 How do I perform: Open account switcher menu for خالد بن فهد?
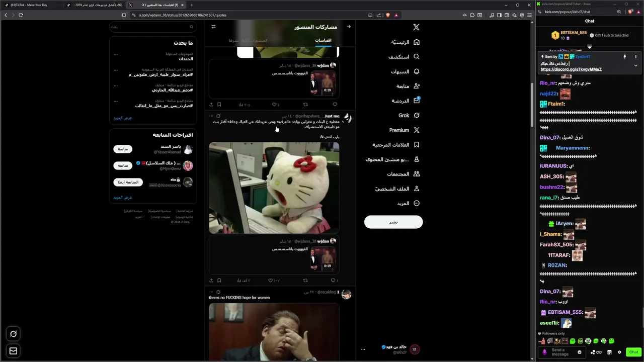[x=363, y=349]
